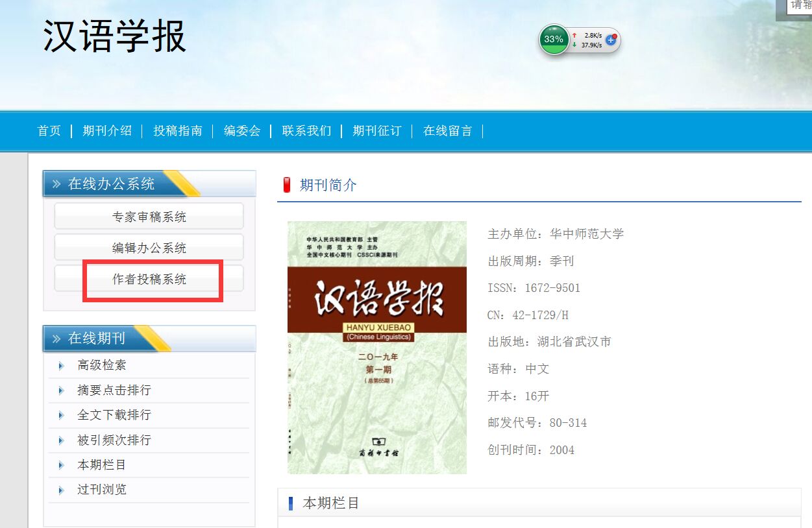Click arrow icon beside 本期栏目 in sidebar
Viewport: 812px width, 528px height.
pyautogui.click(x=61, y=465)
